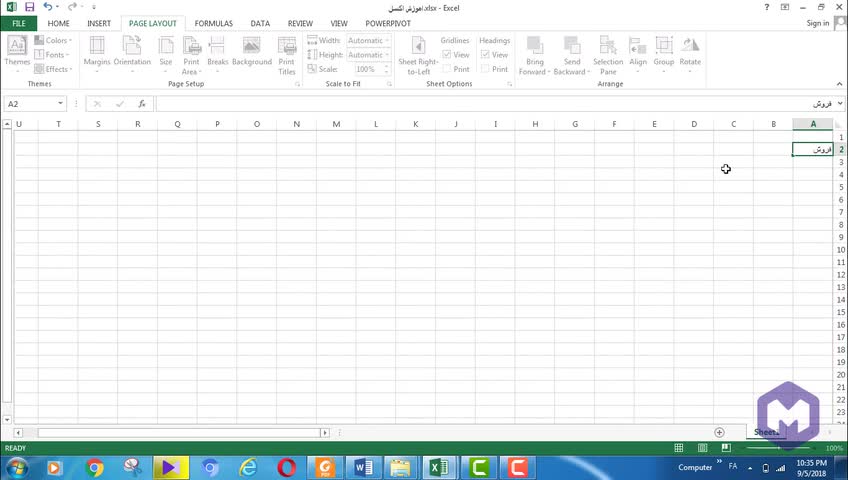
Task: Click Send Backward
Action: click(572, 55)
